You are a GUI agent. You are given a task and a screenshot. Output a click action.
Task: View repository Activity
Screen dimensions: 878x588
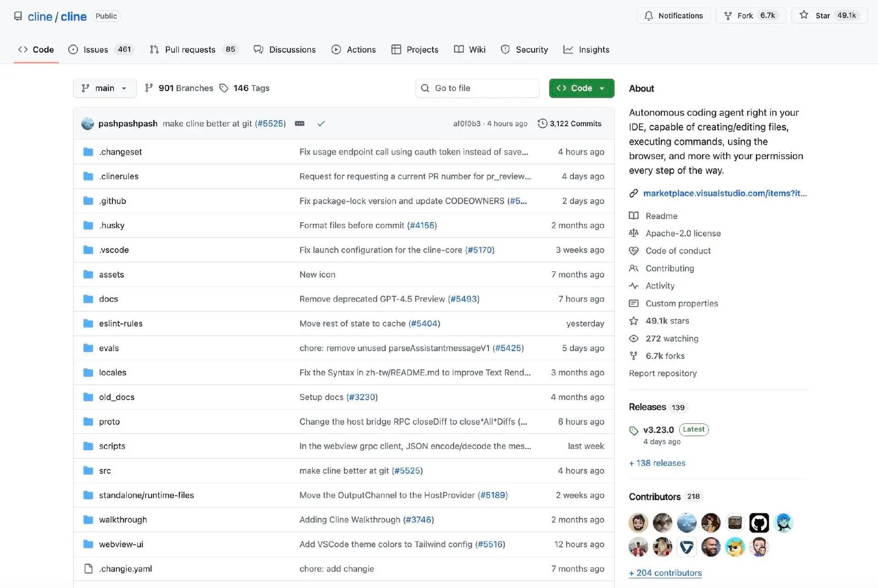[x=660, y=286]
